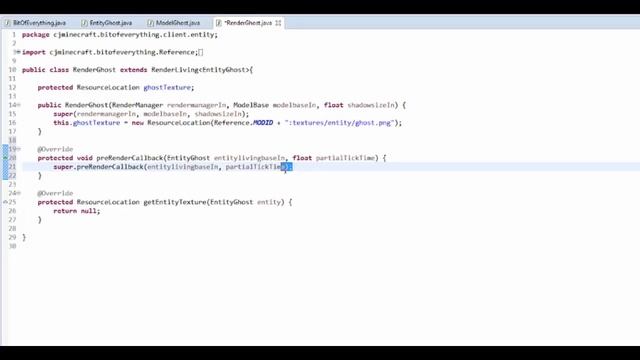640x360 pixels.
Task: Click RenderManager parameter type in the constructor
Action: click(138, 105)
